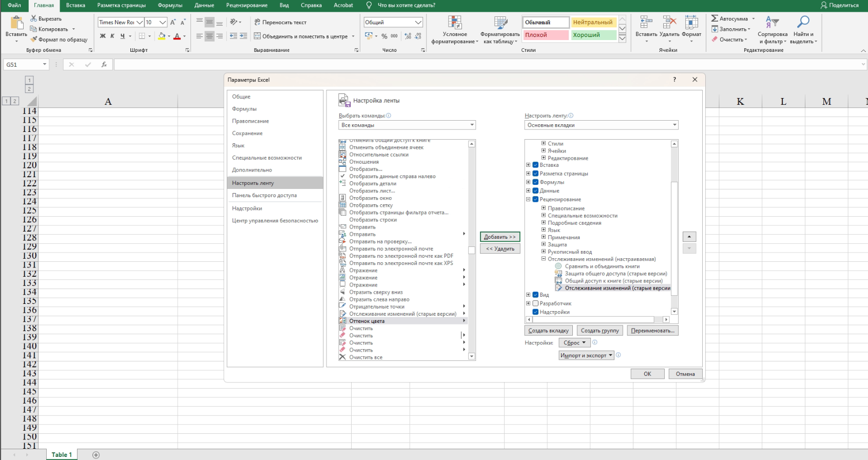The width and height of the screenshot is (868, 460).
Task: Uncheck the Надстройки tab checkbox
Action: [x=535, y=312]
